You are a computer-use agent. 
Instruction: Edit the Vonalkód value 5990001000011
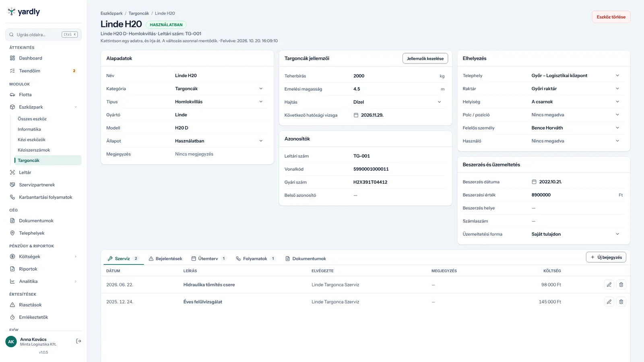[398, 169]
